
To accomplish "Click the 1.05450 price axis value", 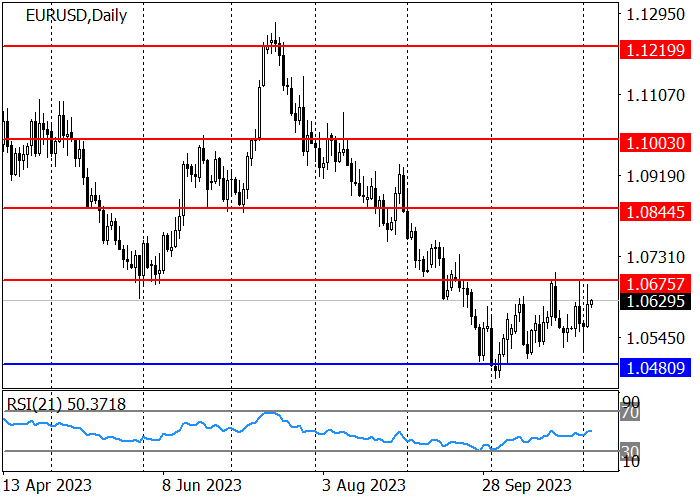I will coord(655,338).
